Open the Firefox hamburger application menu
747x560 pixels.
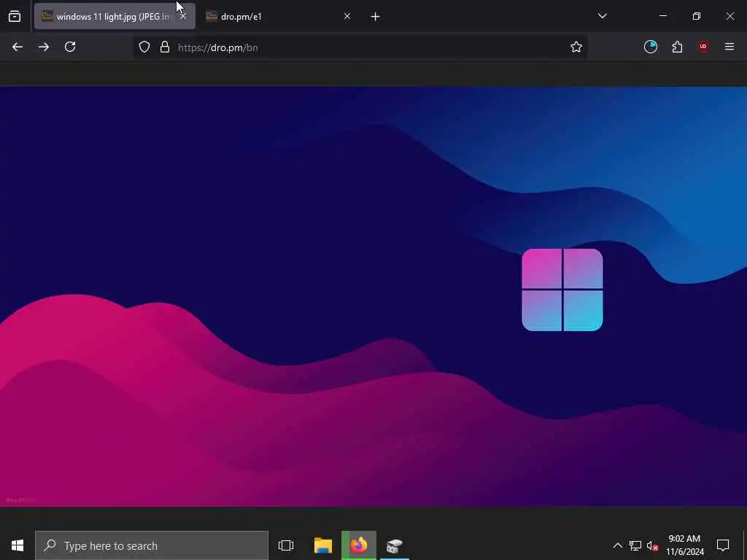coord(729,47)
